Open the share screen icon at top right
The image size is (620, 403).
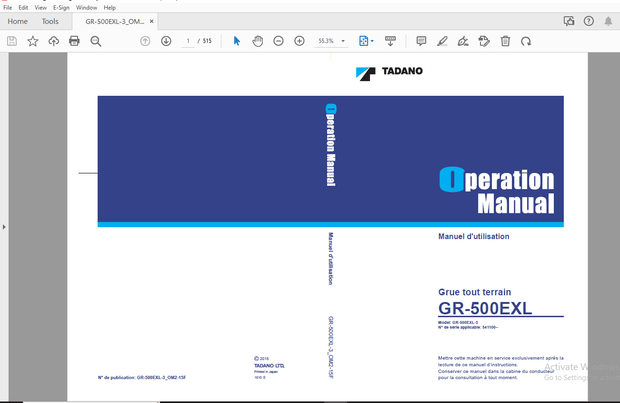tap(569, 21)
